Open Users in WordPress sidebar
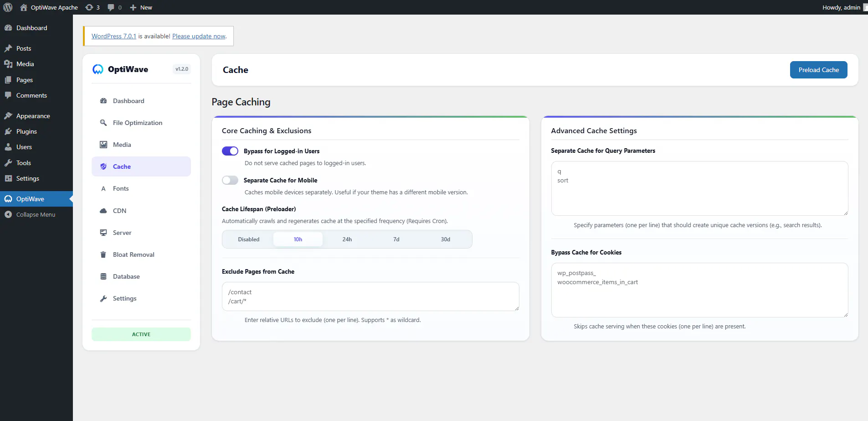This screenshot has width=868, height=421. point(36,147)
